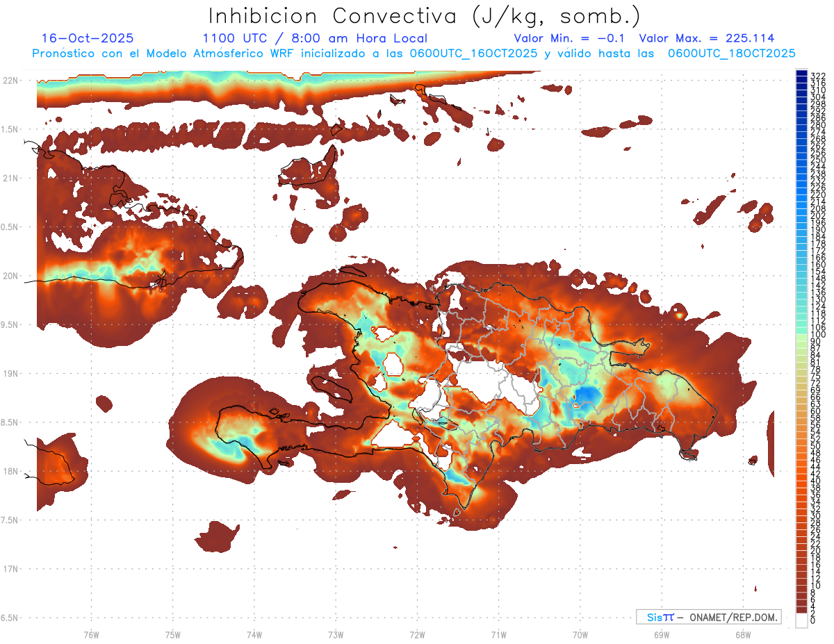The height and width of the screenshot is (644, 834).
Task: Click the date '16-Oct-2025'
Action: point(88,38)
